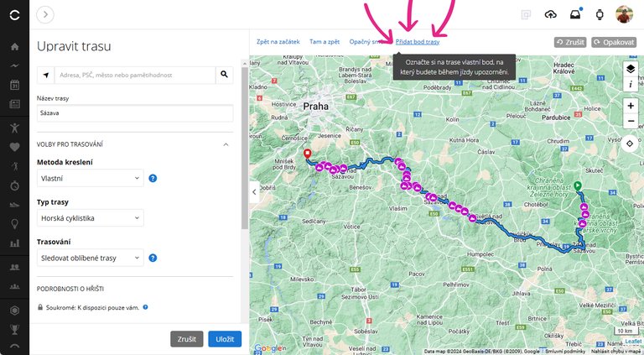Open the notifications inbox icon
This screenshot has height=355, width=644.
(575, 14)
